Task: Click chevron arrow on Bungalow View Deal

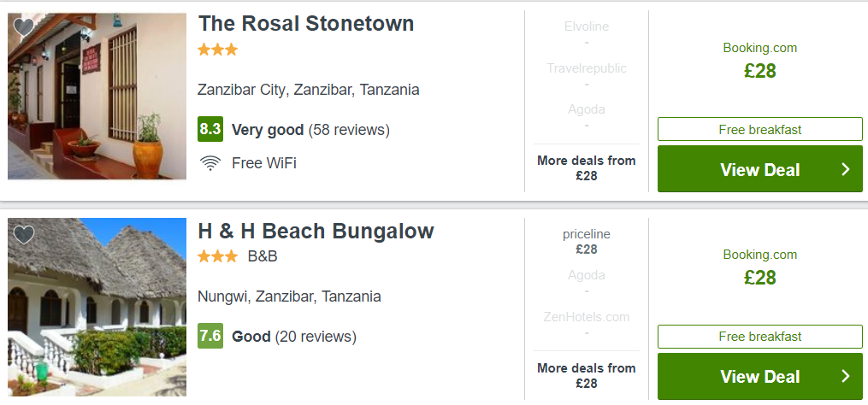Action: point(845,376)
